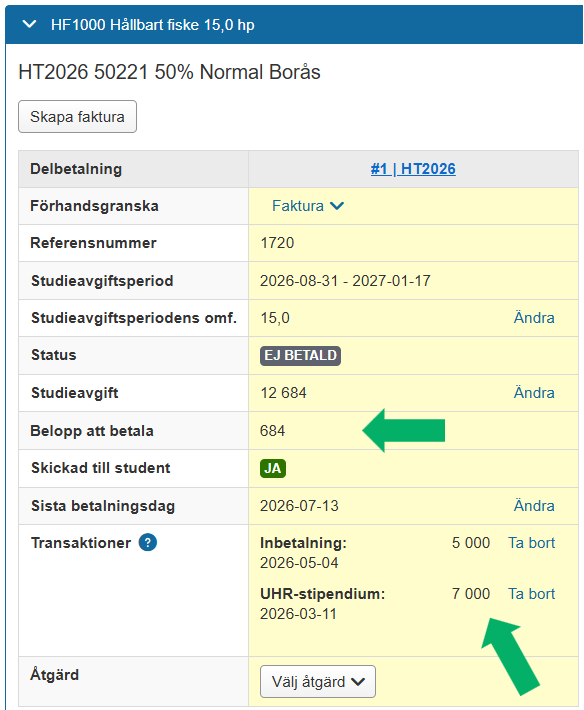Select the heading HT2026 50221 50% Normal Borås

(169, 72)
